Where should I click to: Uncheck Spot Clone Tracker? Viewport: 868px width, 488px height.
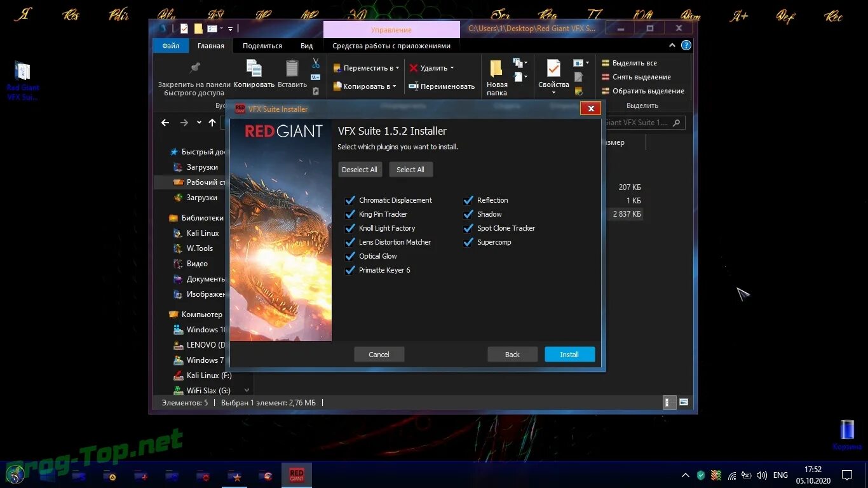point(468,228)
